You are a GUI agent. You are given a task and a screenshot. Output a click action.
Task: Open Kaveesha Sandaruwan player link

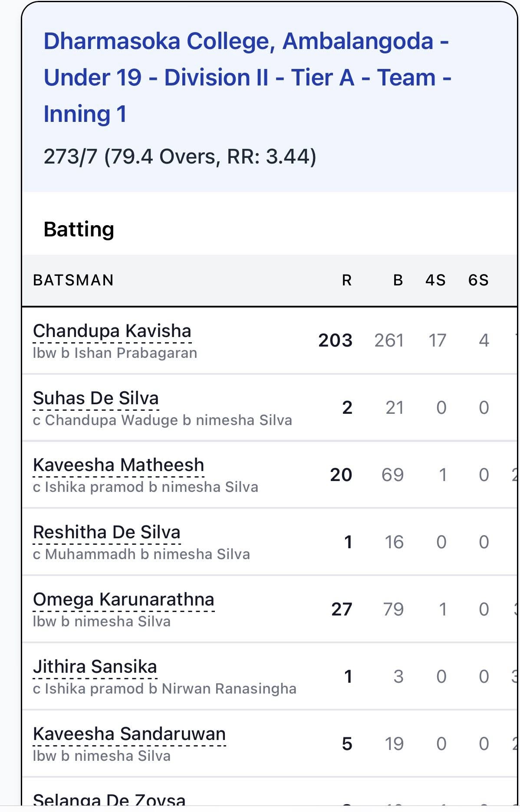[x=129, y=734]
